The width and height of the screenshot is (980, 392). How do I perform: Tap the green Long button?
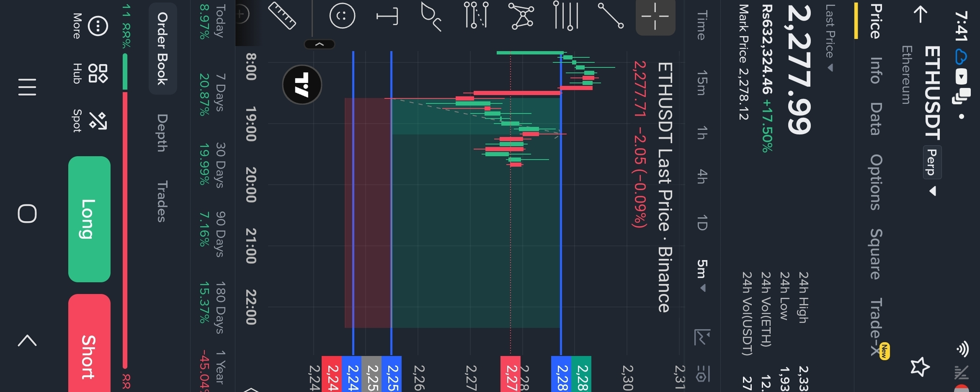89,219
